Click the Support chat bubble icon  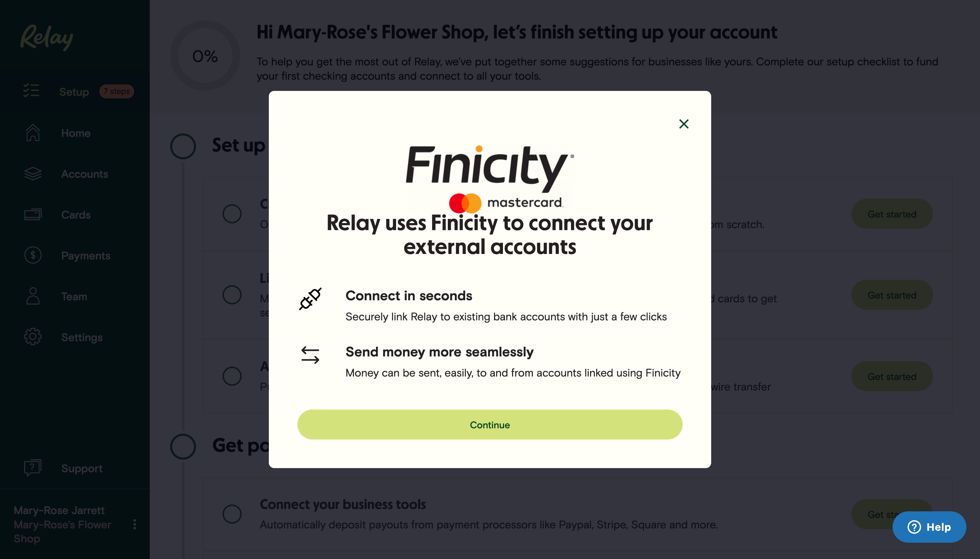click(33, 468)
